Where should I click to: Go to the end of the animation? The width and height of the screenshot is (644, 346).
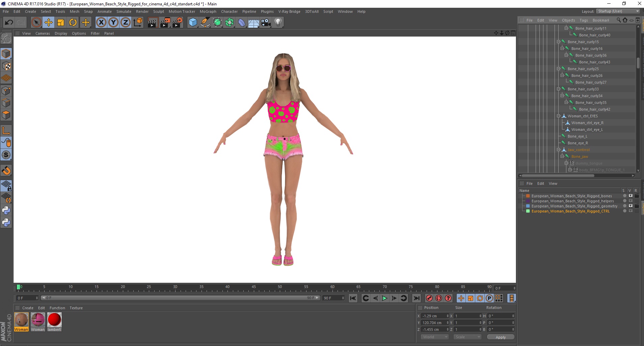pos(417,298)
